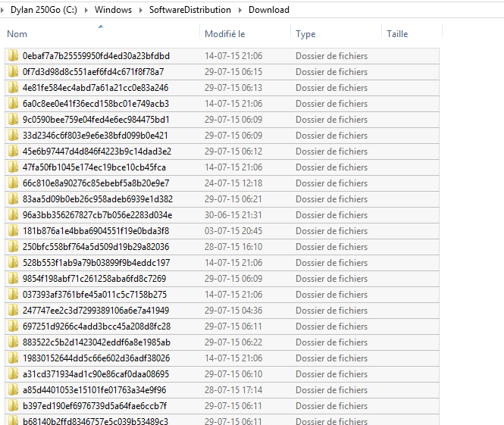Image resolution: width=504 pixels, height=425 pixels.
Task: Select folder name 47fa50fb1045e174ec19bce10cb45fca
Action: (x=94, y=167)
